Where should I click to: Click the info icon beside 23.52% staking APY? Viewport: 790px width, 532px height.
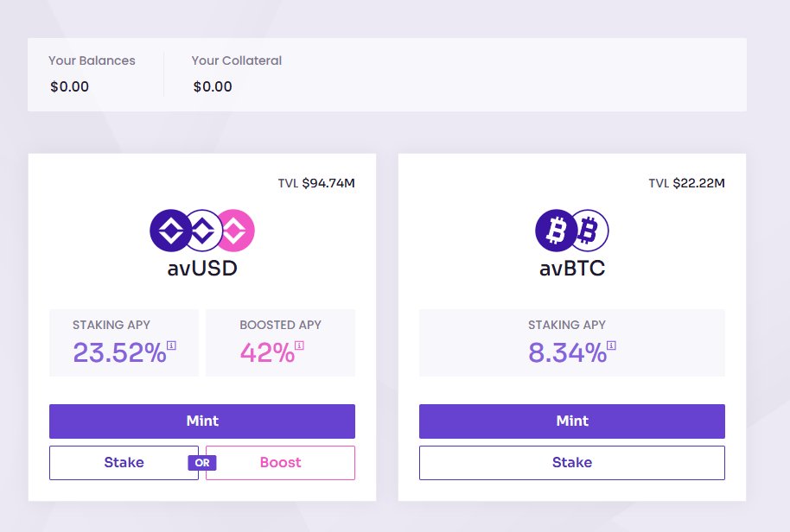[x=172, y=345]
